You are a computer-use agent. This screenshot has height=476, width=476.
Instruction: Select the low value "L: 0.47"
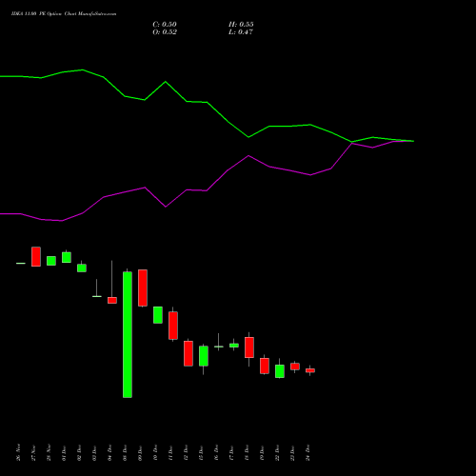point(241,32)
